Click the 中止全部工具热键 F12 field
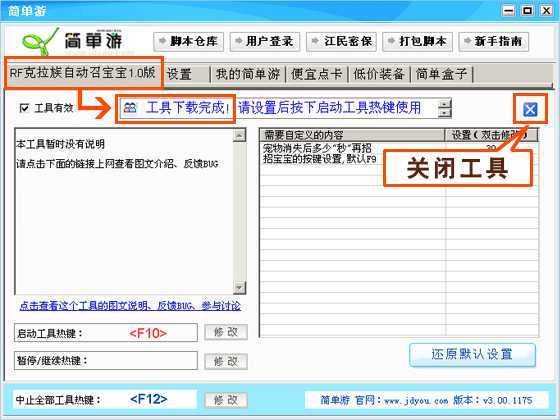 tap(105, 399)
